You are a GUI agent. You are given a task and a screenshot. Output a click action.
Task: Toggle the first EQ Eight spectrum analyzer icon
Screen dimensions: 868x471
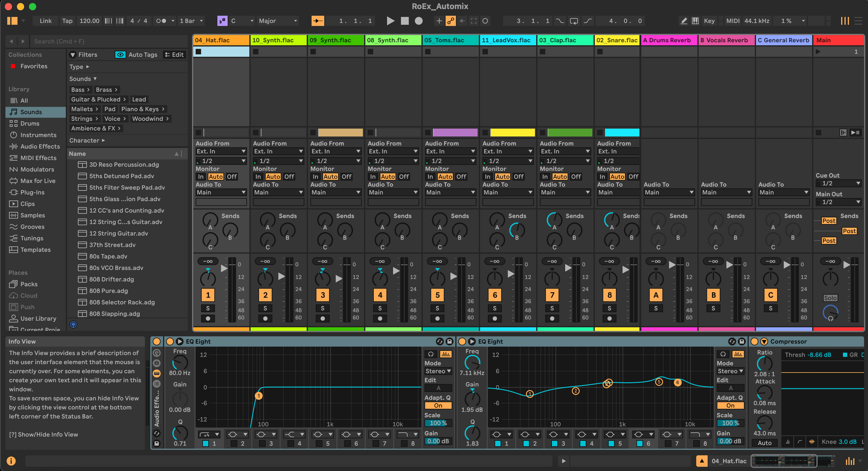click(x=446, y=354)
